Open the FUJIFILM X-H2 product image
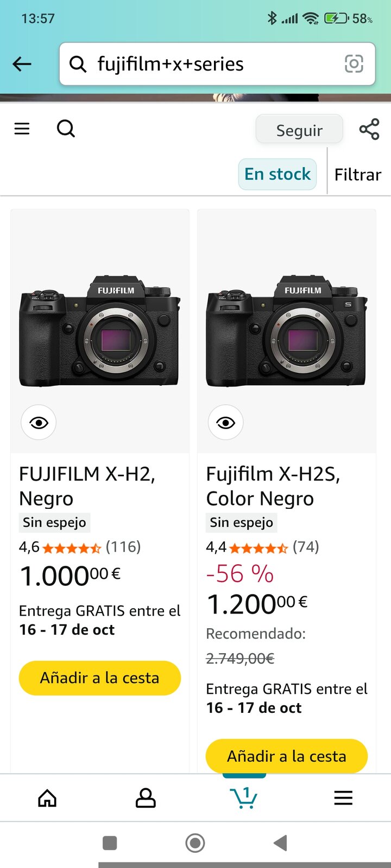 100,331
